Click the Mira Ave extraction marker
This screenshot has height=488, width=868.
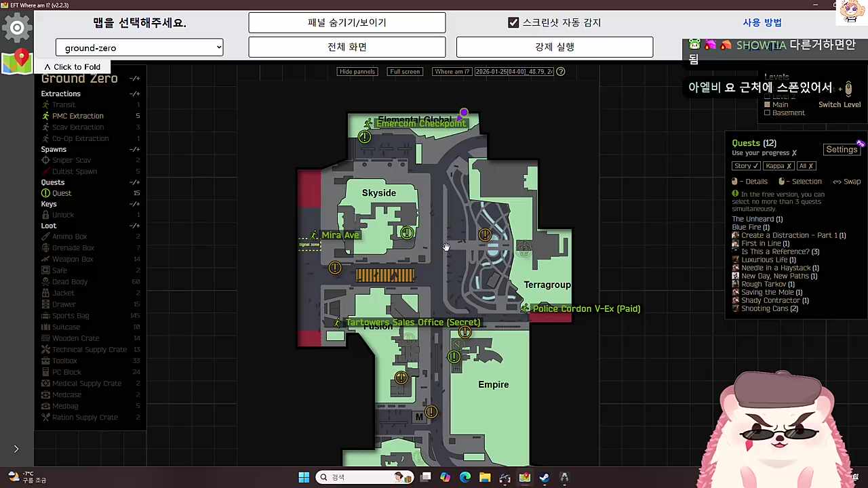314,235
